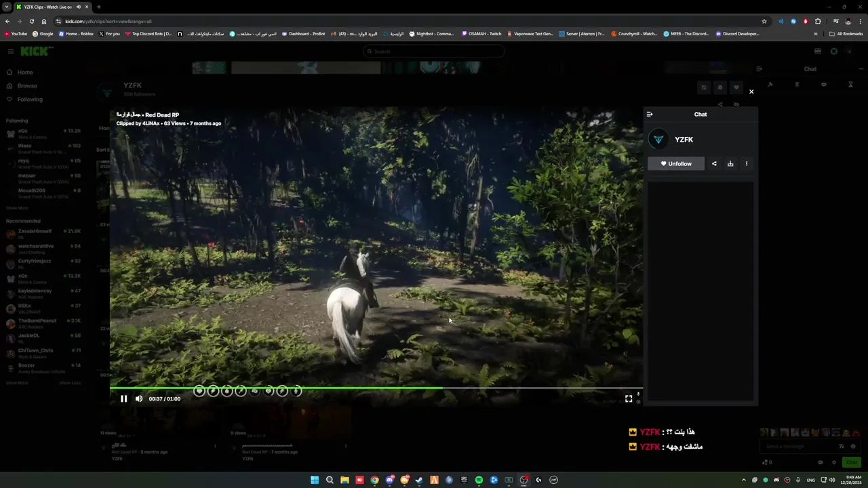Mute the YZFK Clips tab audio

point(79,7)
